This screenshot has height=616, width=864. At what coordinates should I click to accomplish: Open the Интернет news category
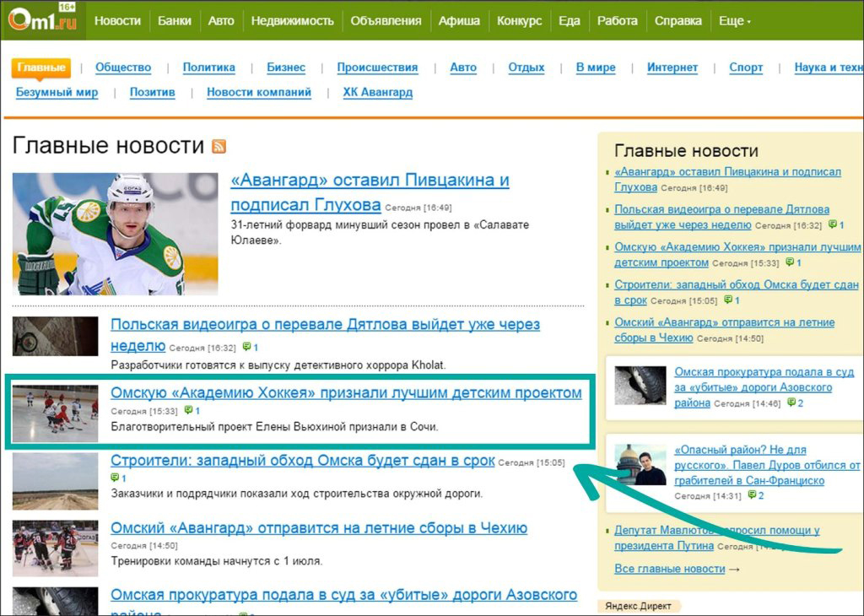tap(672, 68)
